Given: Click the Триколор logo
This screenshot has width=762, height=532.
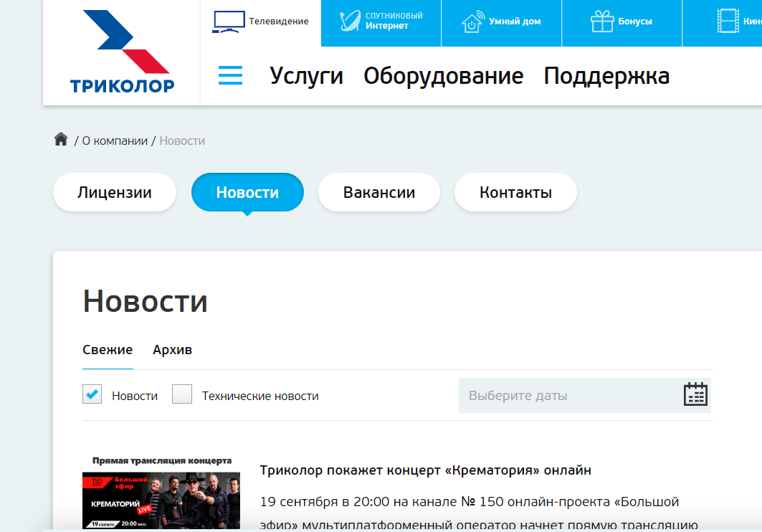Looking at the screenshot, I should 122,51.
